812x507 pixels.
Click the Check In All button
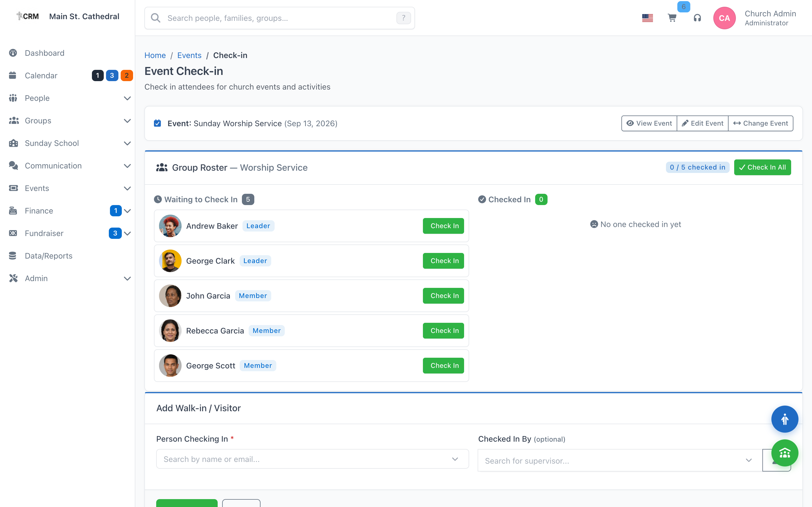pos(762,167)
